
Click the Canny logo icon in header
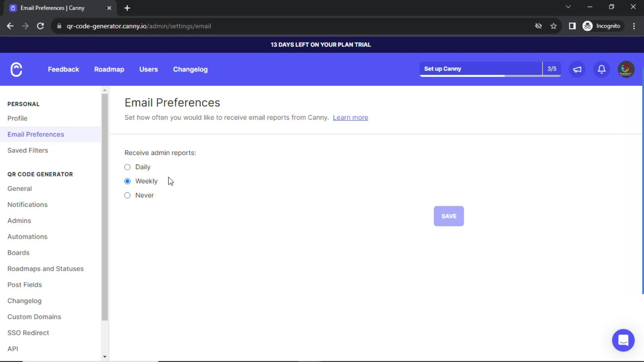(16, 69)
